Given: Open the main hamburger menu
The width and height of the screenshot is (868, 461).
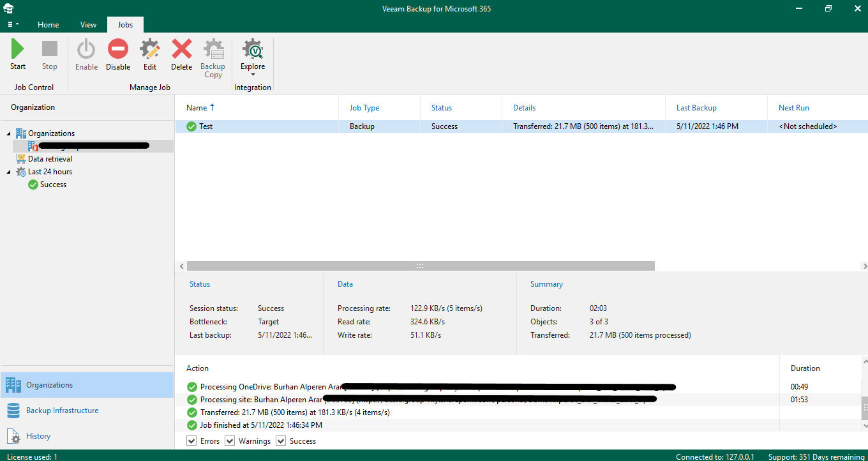Looking at the screenshot, I should (x=12, y=24).
